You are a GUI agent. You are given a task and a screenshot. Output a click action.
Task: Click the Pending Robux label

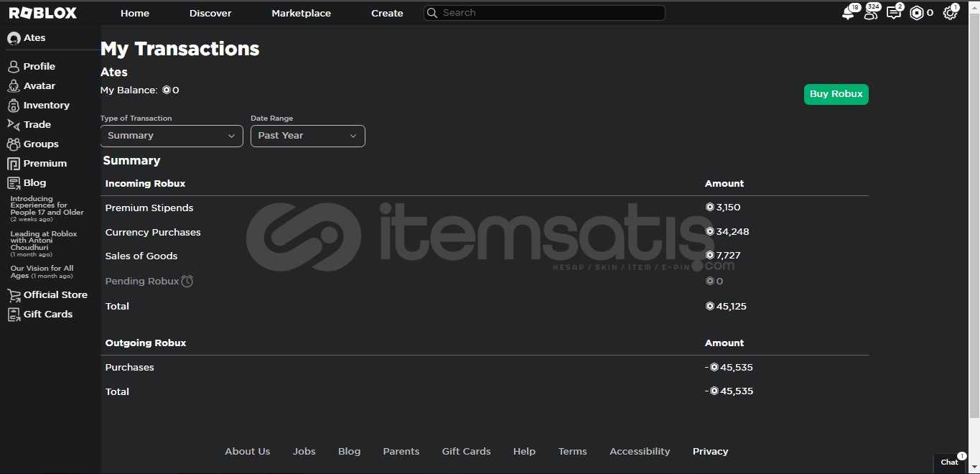click(x=142, y=282)
